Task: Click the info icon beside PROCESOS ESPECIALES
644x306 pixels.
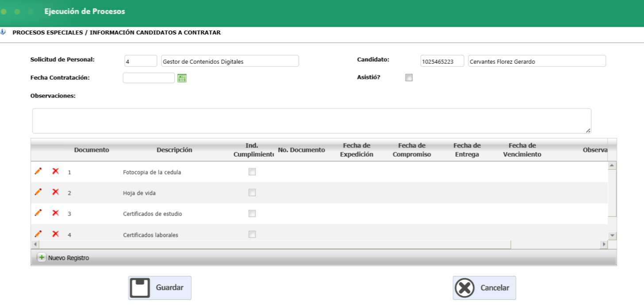Action: (3, 32)
